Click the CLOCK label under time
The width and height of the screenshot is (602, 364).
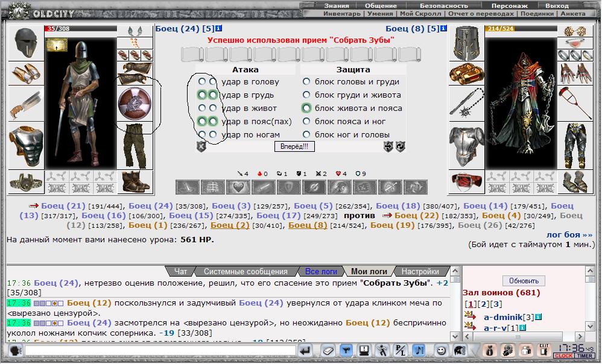(x=563, y=356)
